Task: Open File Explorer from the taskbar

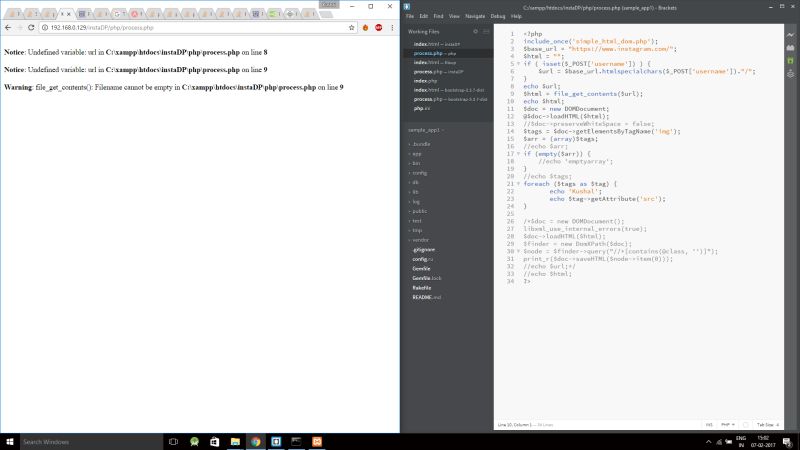Action: [x=235, y=442]
